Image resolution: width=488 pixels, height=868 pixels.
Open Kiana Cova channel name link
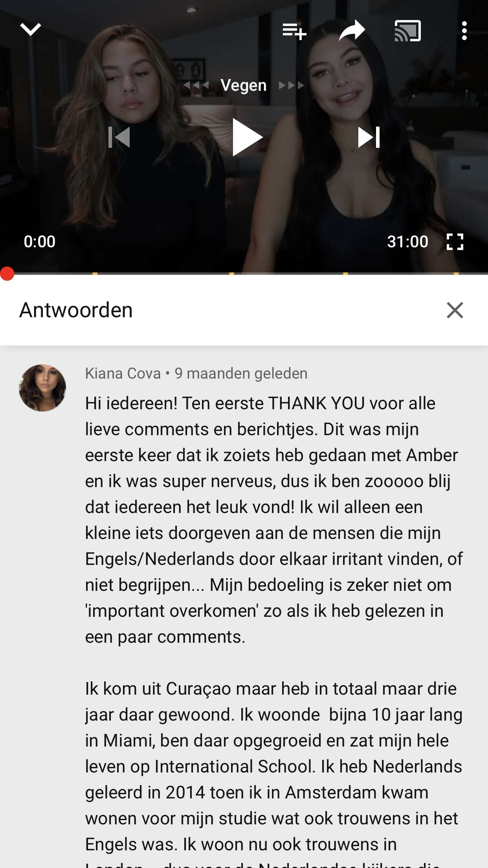(123, 373)
